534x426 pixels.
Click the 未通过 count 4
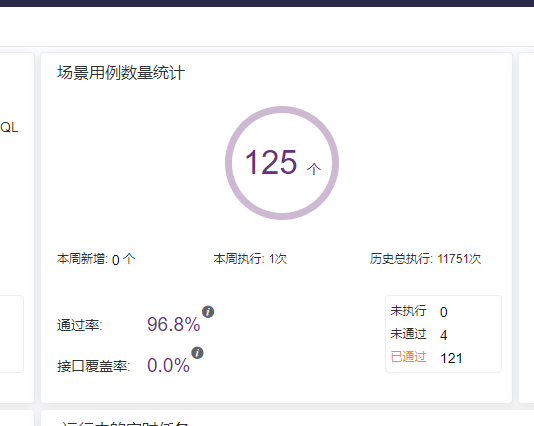[x=443, y=335]
